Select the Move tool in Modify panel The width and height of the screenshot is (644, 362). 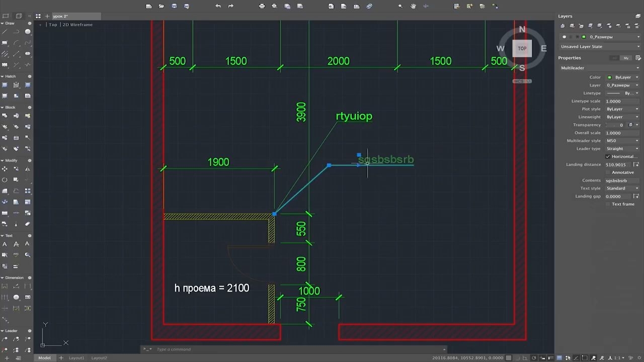pyautogui.click(x=5, y=169)
